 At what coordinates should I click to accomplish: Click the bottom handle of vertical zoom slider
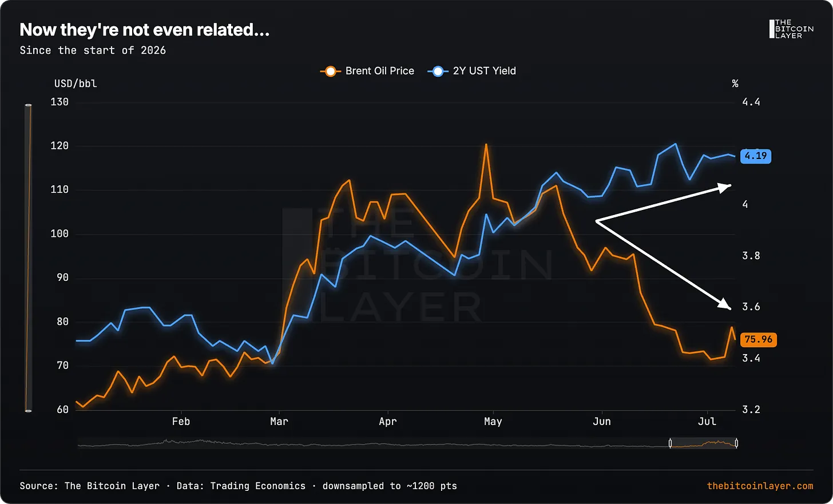(28, 410)
